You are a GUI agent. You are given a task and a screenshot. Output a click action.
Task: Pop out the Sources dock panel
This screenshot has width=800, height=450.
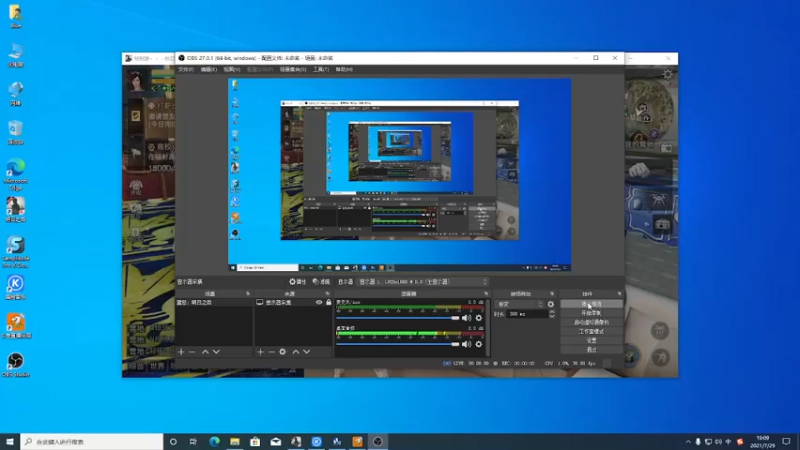[328, 294]
